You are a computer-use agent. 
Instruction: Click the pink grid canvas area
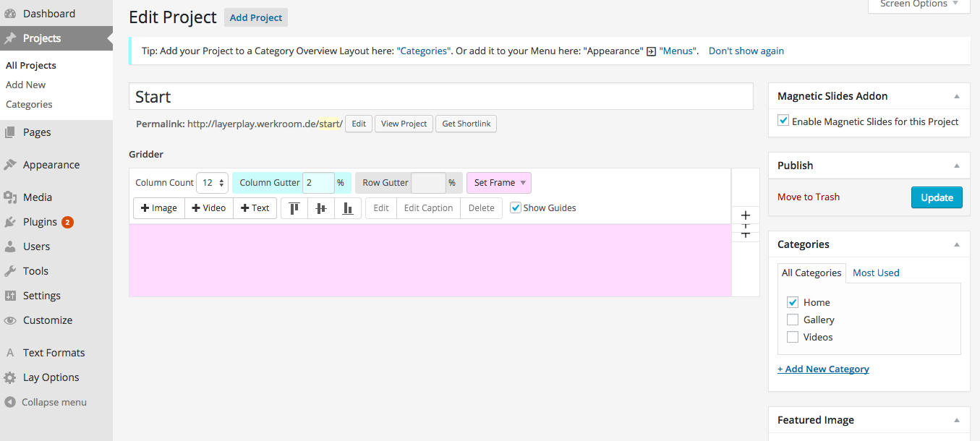coord(430,260)
